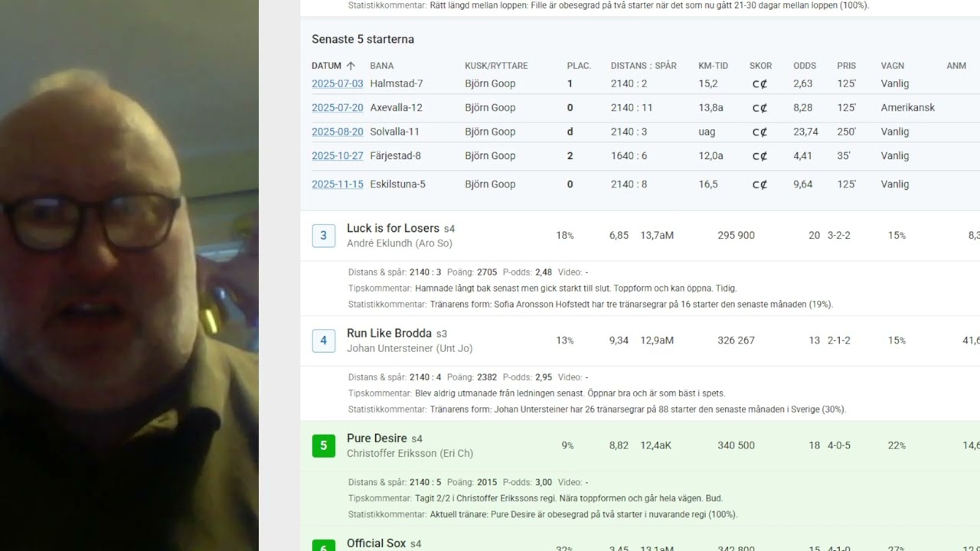Click driver Christoffer Eriksson (Eri Ch)
The width and height of the screenshot is (980, 551).
(410, 453)
